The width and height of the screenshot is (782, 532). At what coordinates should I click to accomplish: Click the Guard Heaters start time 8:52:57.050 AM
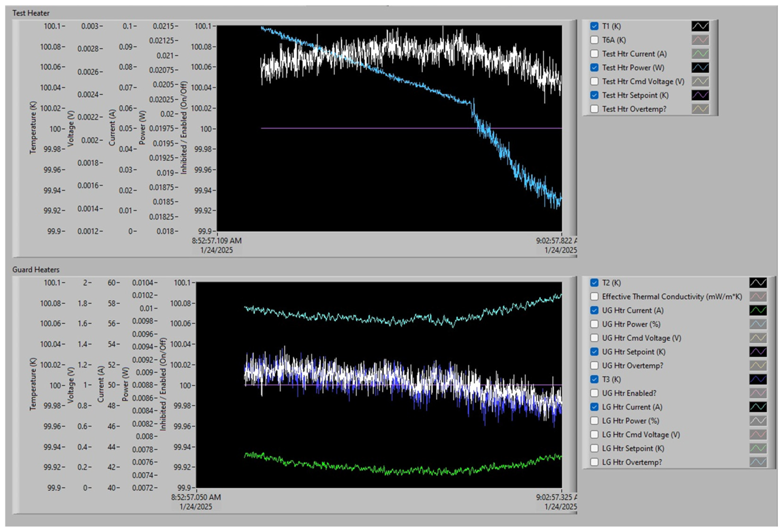[x=196, y=497]
